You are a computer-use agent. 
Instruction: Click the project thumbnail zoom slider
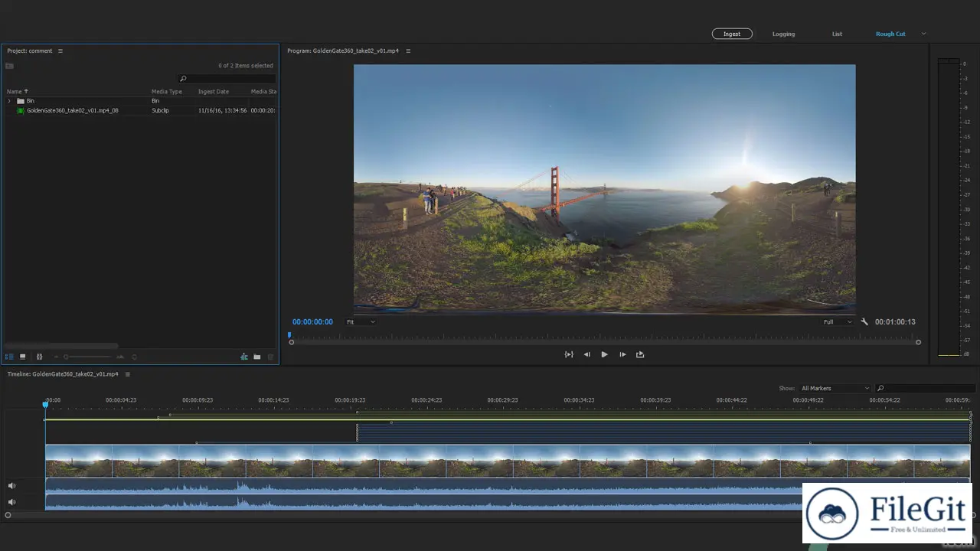coord(88,357)
